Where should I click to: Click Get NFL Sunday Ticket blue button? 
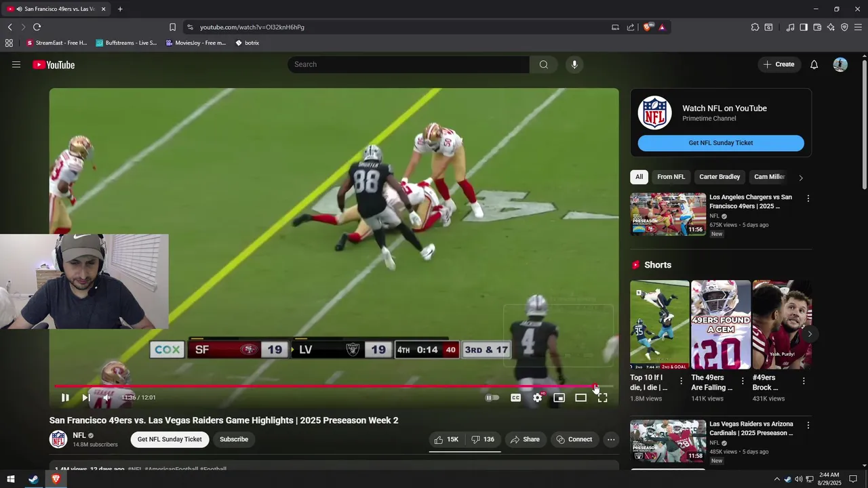tap(721, 143)
